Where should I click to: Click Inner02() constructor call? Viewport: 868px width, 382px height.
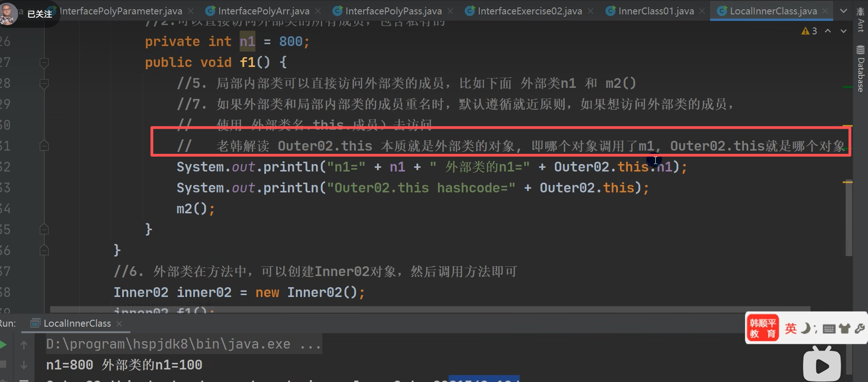[322, 292]
